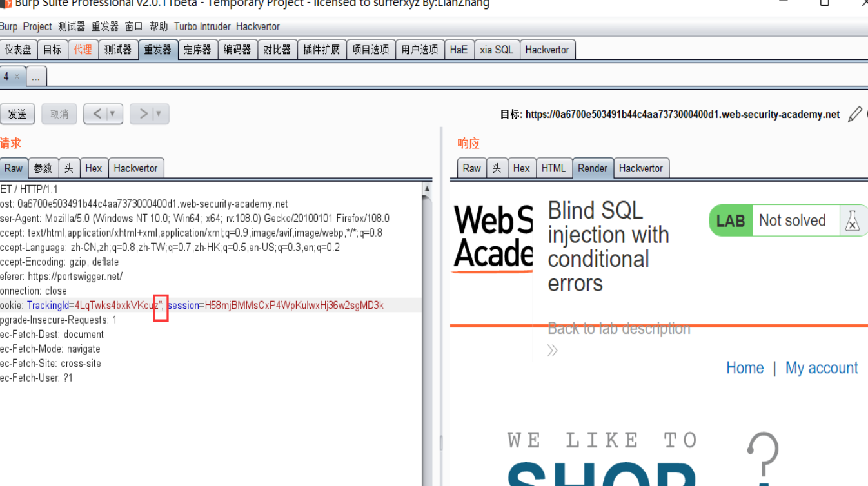Switch to the 项目选项 tab
The height and width of the screenshot is (486, 868).
coord(371,50)
